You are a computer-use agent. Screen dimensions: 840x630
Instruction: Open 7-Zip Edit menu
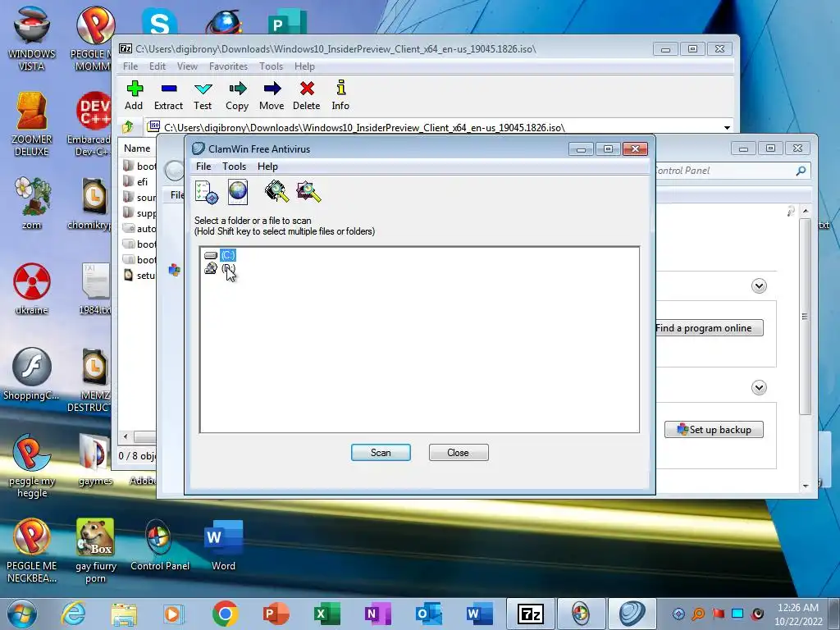[157, 66]
